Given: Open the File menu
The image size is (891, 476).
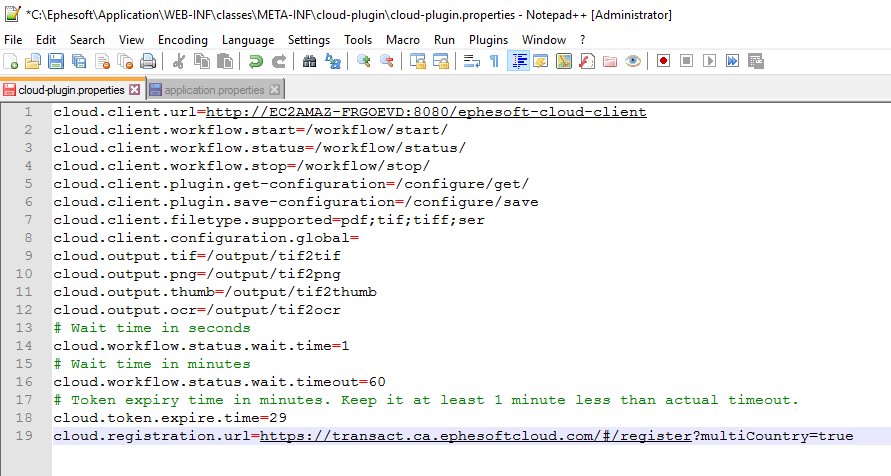Looking at the screenshot, I should tap(13, 40).
